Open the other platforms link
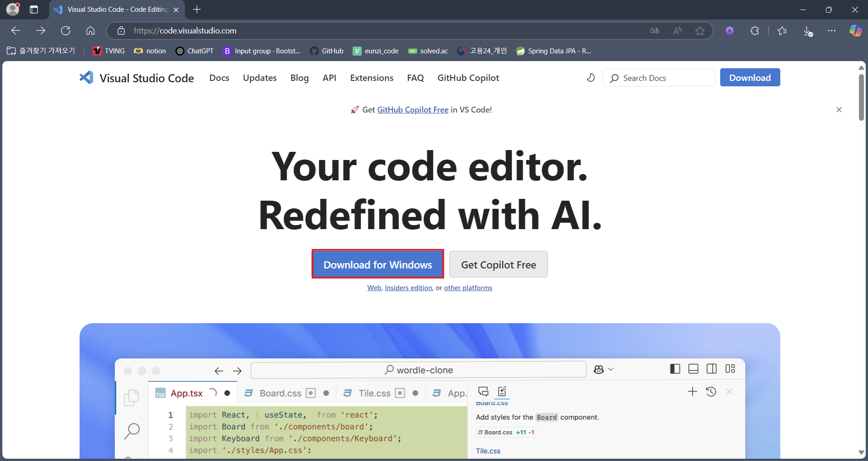 click(x=468, y=287)
